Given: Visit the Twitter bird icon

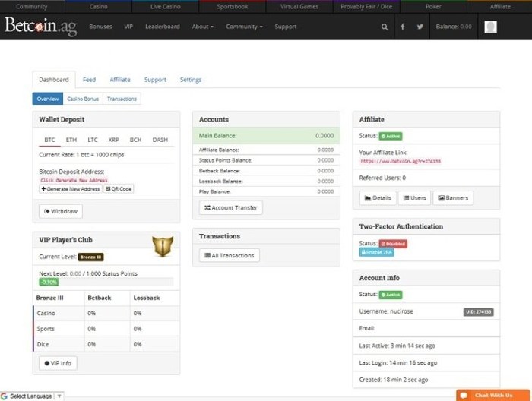Looking at the screenshot, I should click(x=420, y=27).
